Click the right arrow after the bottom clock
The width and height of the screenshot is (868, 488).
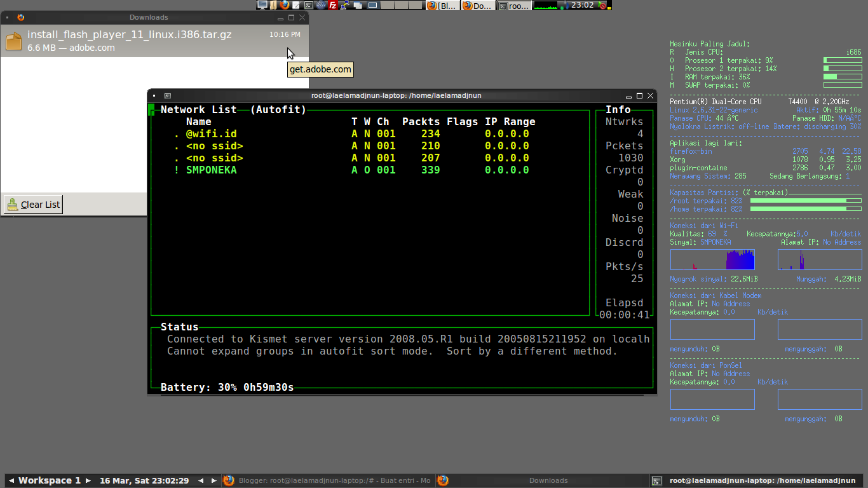(x=214, y=480)
